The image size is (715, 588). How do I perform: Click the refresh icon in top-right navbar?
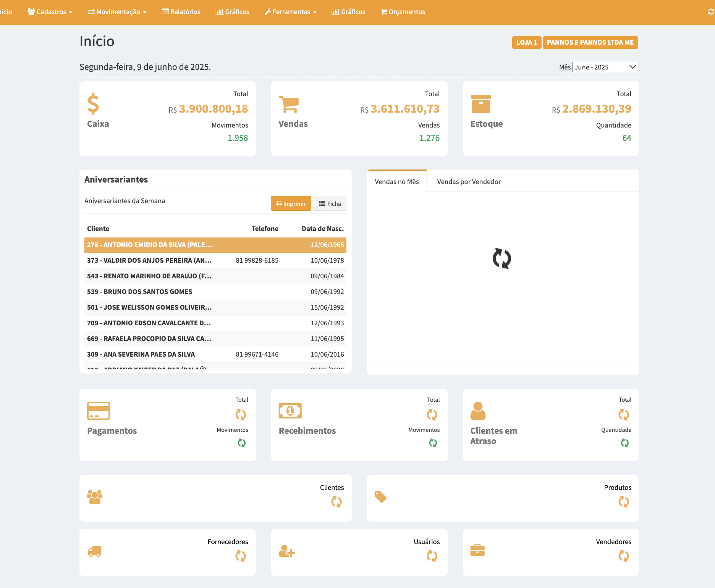click(x=710, y=12)
